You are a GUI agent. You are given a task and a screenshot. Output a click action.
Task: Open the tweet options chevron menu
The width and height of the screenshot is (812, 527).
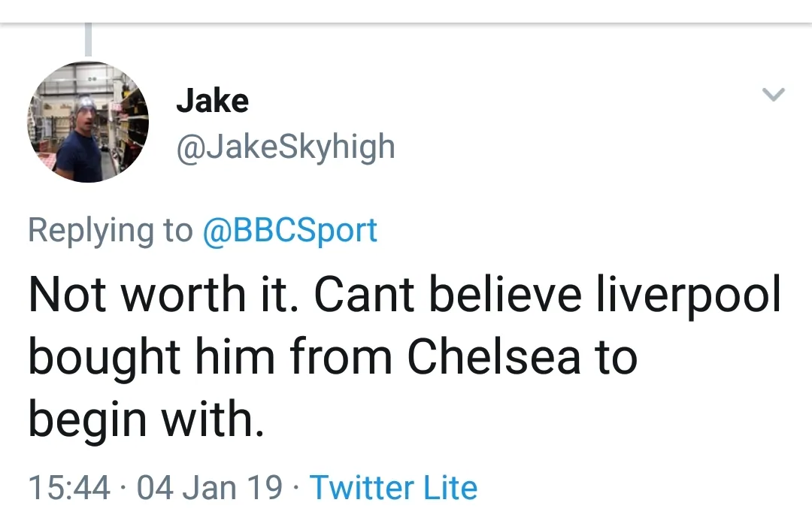tap(773, 95)
